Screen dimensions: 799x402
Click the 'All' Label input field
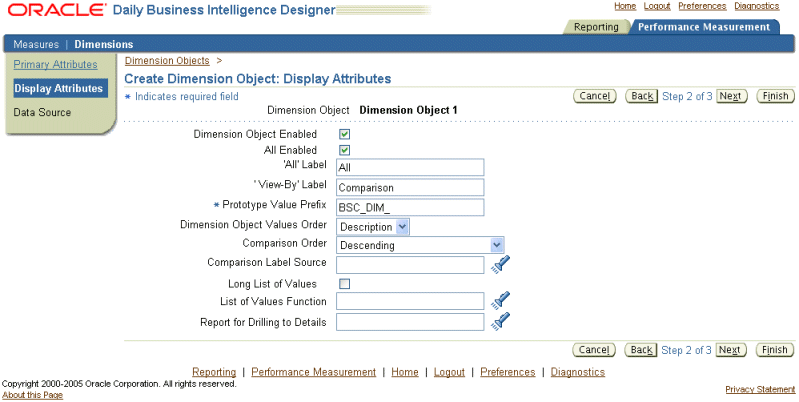pyautogui.click(x=410, y=168)
